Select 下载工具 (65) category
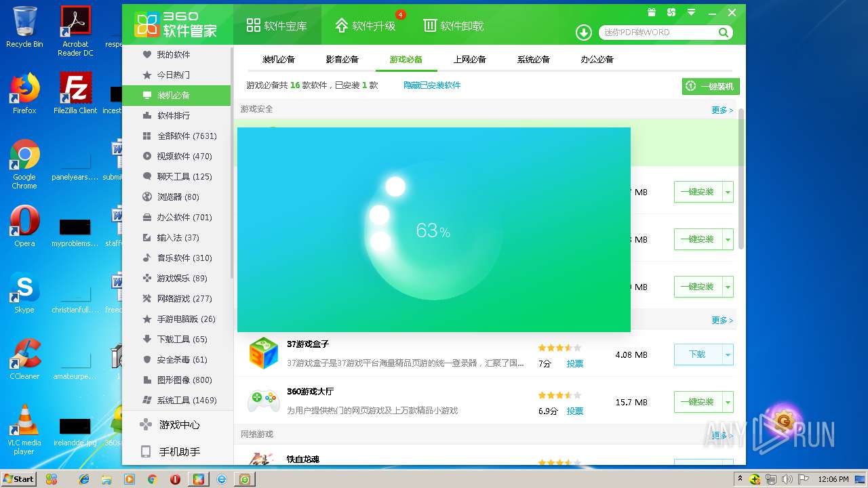Image resolution: width=868 pixels, height=488 pixels. (x=176, y=339)
